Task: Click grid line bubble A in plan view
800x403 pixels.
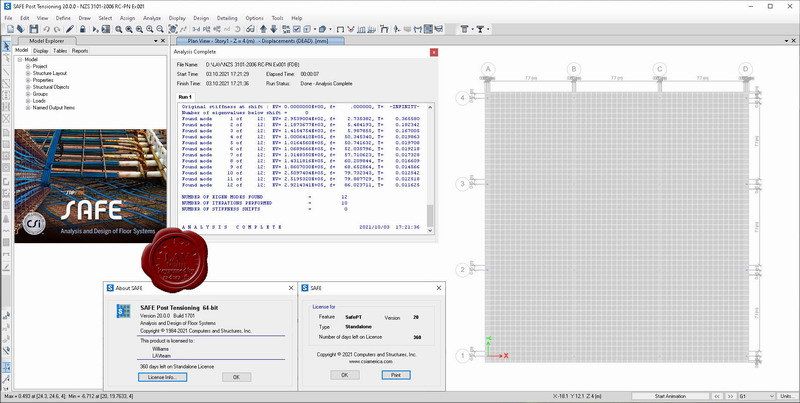Action: pyautogui.click(x=488, y=69)
